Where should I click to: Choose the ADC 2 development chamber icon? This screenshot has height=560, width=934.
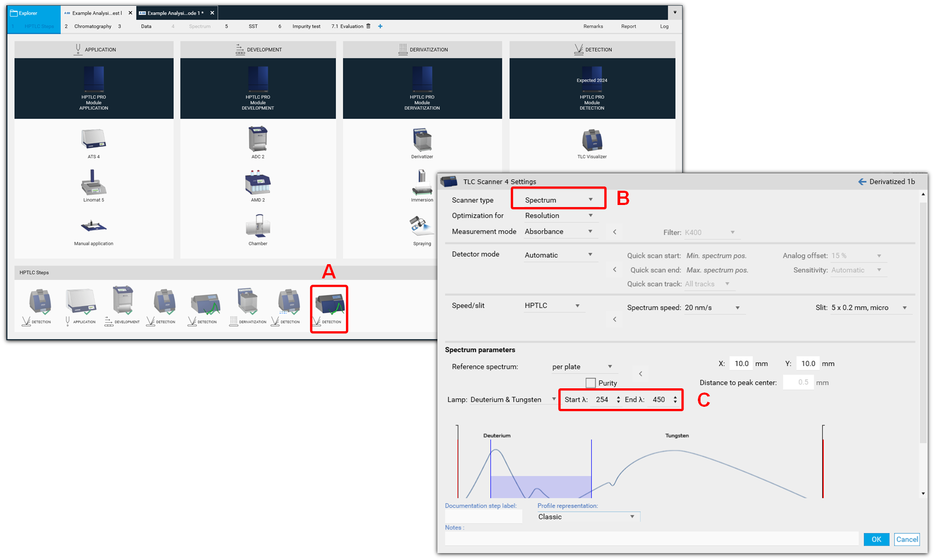[x=258, y=139]
